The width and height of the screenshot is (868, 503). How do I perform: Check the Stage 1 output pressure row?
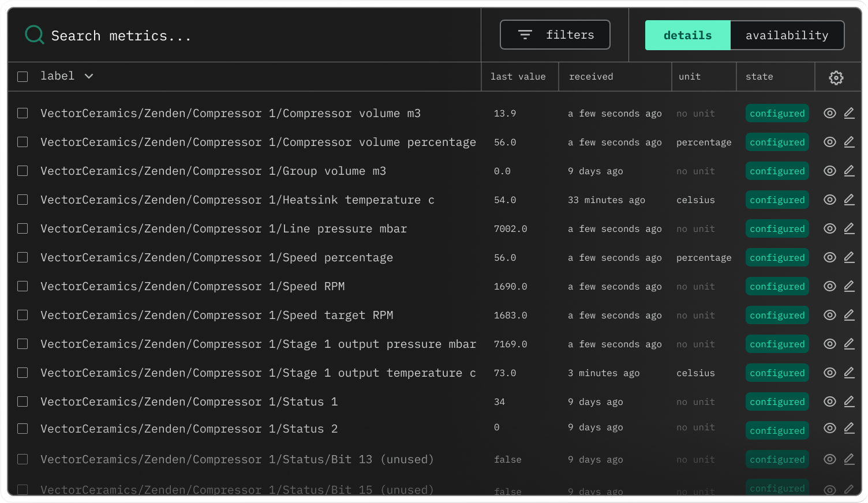pos(23,344)
